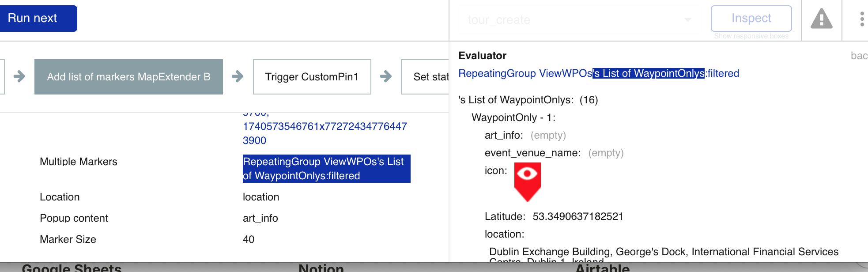Go back using the evaluator back link

click(859, 56)
